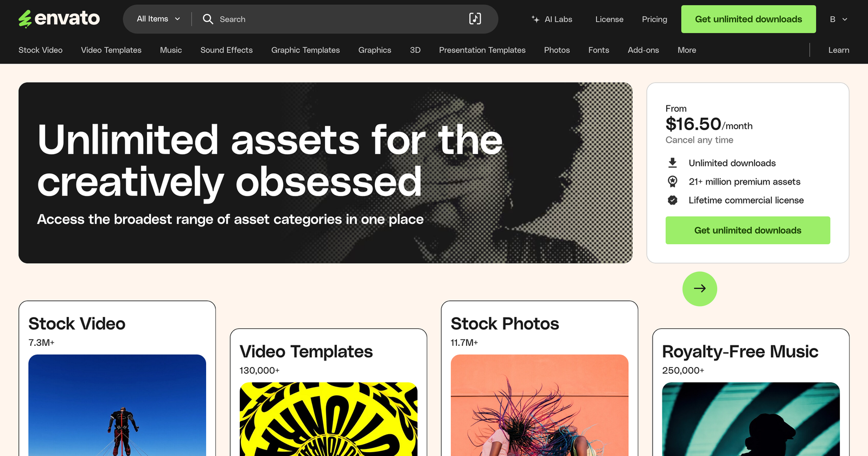Click the hero banner headline 'Unlimited assets for the creatively obsessed'
Image resolution: width=868 pixels, height=456 pixels.
(270, 161)
